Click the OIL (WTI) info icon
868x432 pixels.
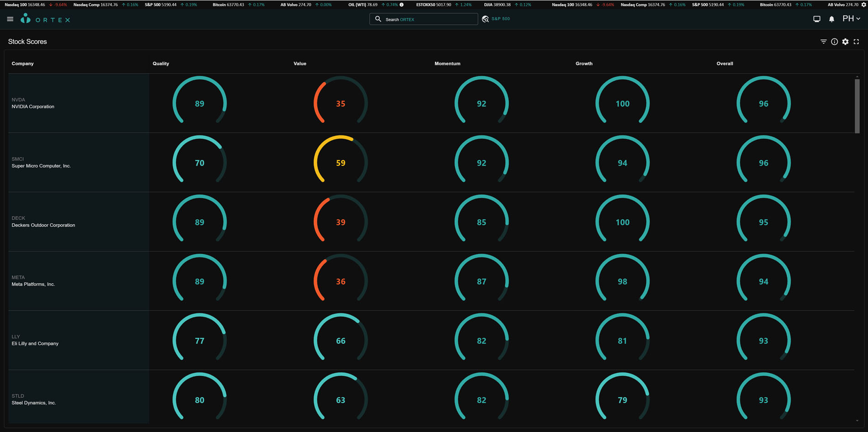click(x=402, y=5)
